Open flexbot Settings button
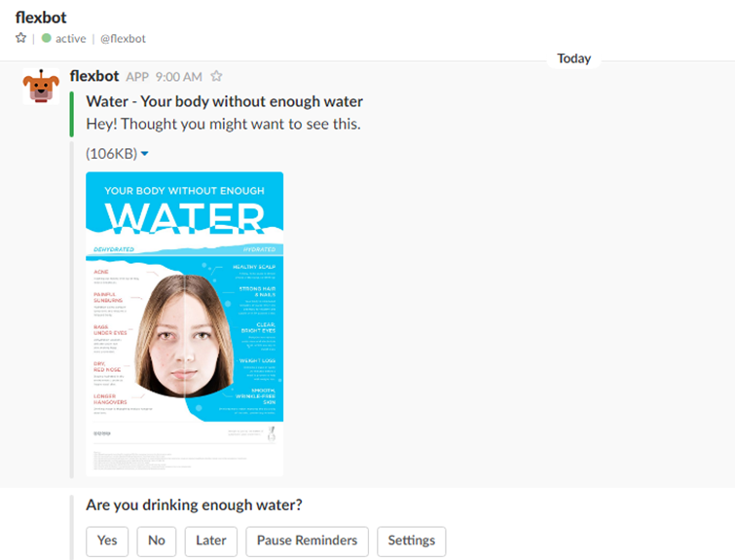 412,541
